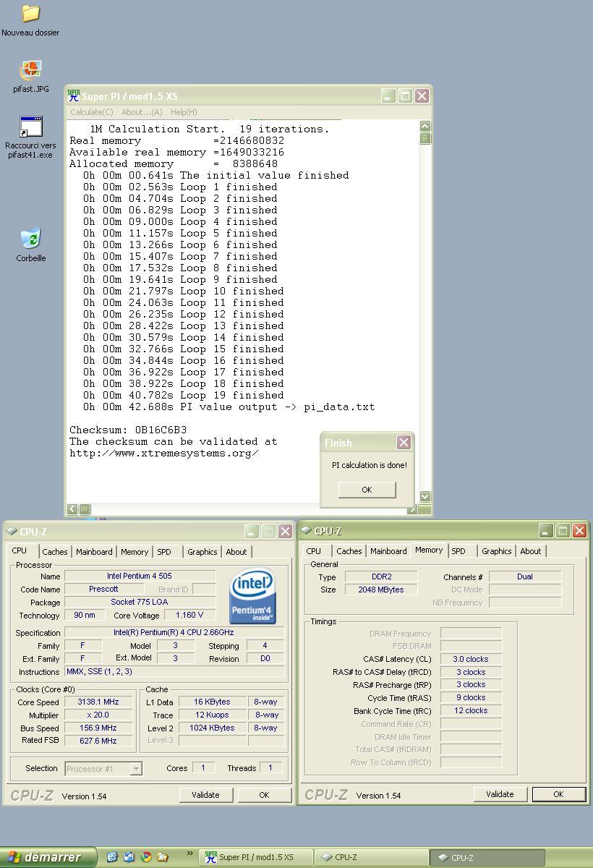Screen dimensions: 593x868
Task: Select CPU tab in left CPU-Z
Action: 20,550
